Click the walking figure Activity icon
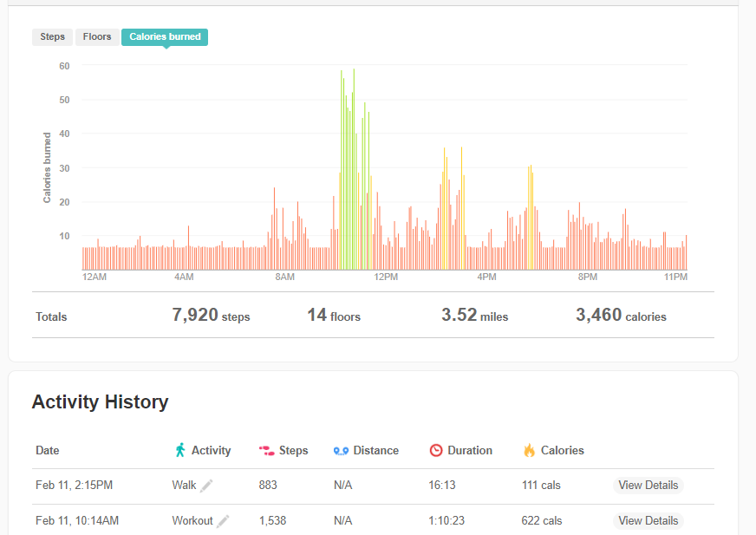 (180, 450)
